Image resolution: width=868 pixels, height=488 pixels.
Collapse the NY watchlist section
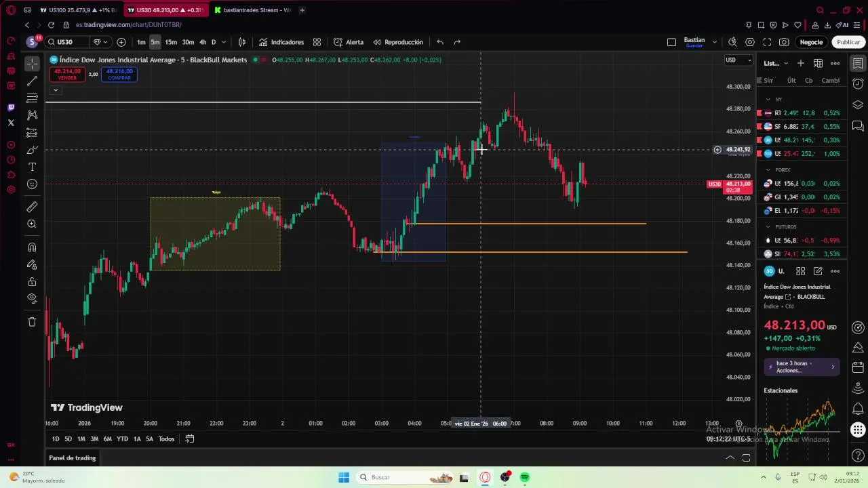(x=767, y=100)
